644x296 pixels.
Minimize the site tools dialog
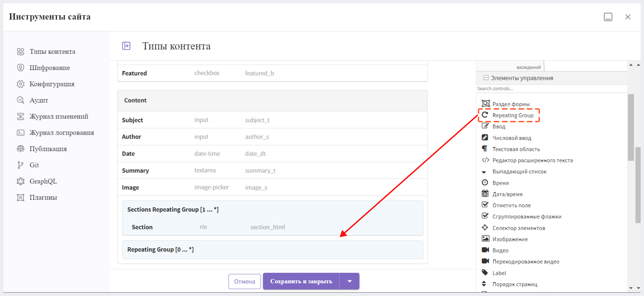pyautogui.click(x=608, y=17)
